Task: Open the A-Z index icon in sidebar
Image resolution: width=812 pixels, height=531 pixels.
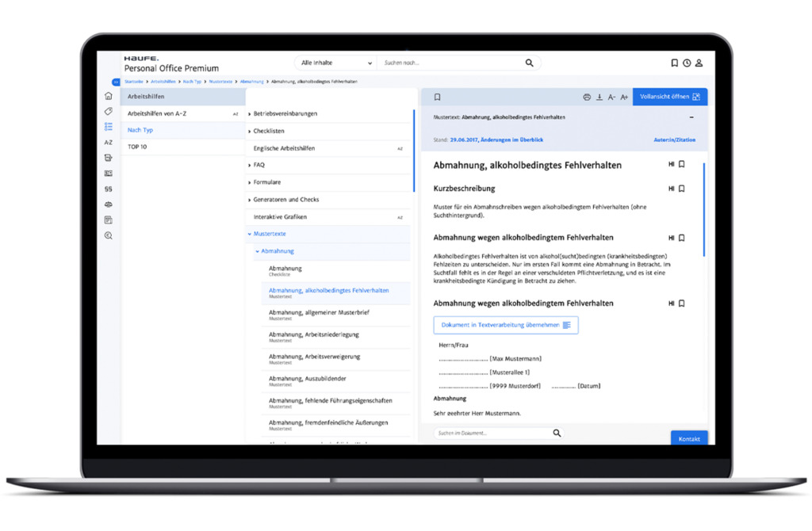Action: 109,143
